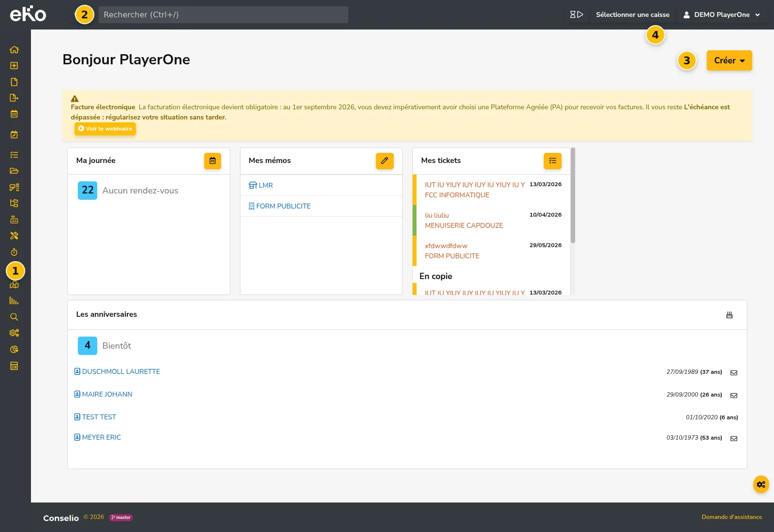Open ticket 'xfdwwdfdww'

(x=446, y=246)
